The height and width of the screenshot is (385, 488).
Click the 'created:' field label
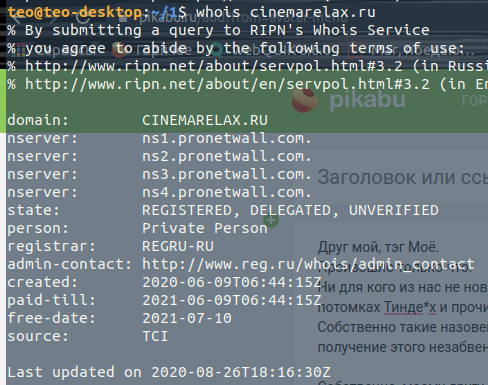tap(42, 282)
